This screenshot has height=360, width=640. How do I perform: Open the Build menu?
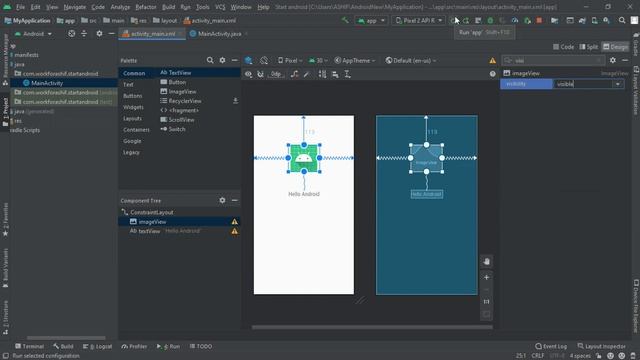(x=169, y=7)
